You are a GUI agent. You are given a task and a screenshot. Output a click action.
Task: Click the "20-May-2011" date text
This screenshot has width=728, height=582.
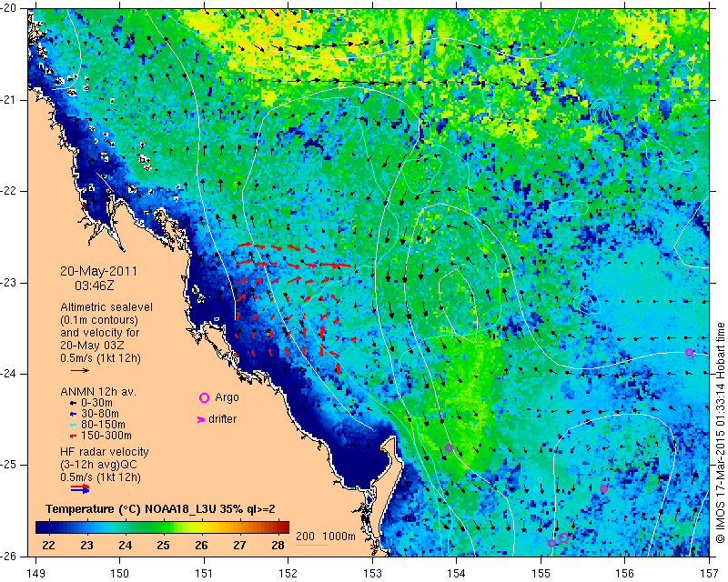[99, 271]
